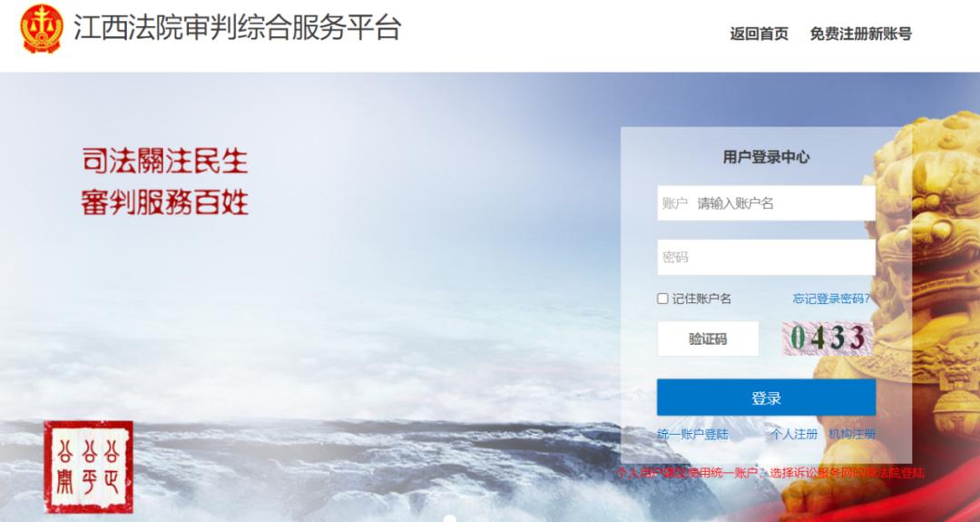
Task: Click the court emblem logo
Action: 41,28
